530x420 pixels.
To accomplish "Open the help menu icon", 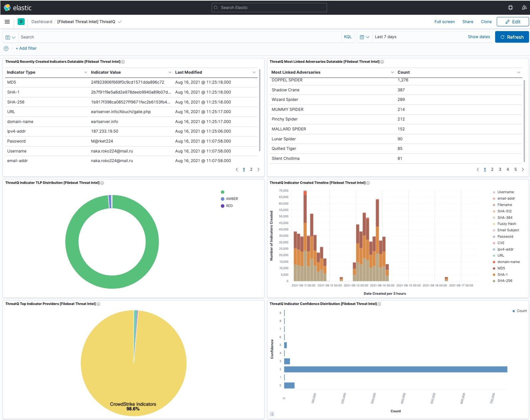I will pyautogui.click(x=510, y=7).
